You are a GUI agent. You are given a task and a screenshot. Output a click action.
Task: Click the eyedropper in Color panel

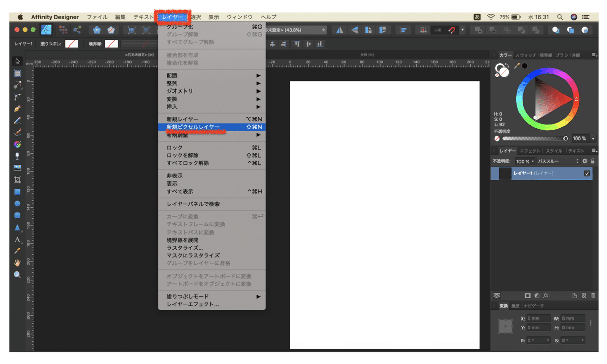(x=517, y=66)
